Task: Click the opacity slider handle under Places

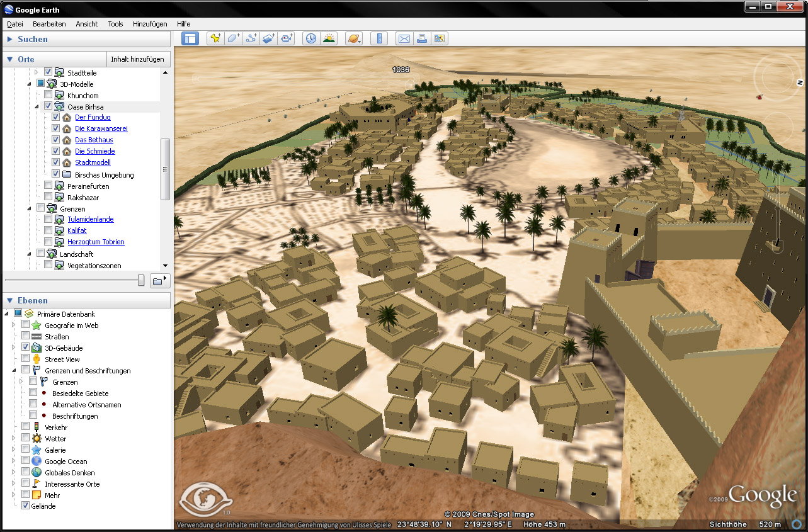Action: (141, 280)
